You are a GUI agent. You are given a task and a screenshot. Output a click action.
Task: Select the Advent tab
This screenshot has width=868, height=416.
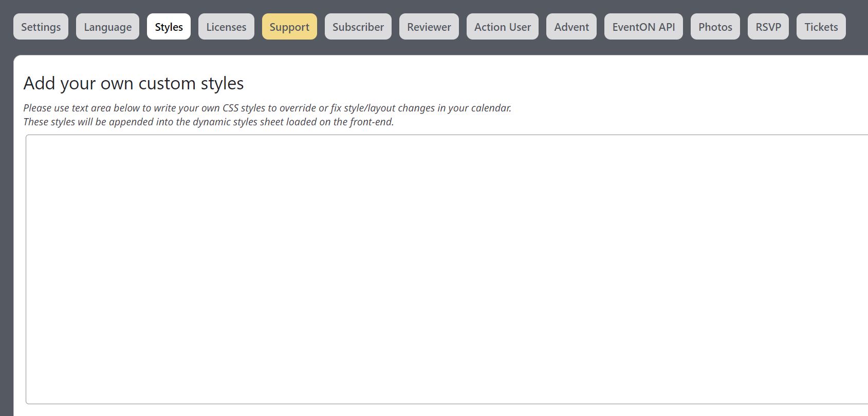571,27
